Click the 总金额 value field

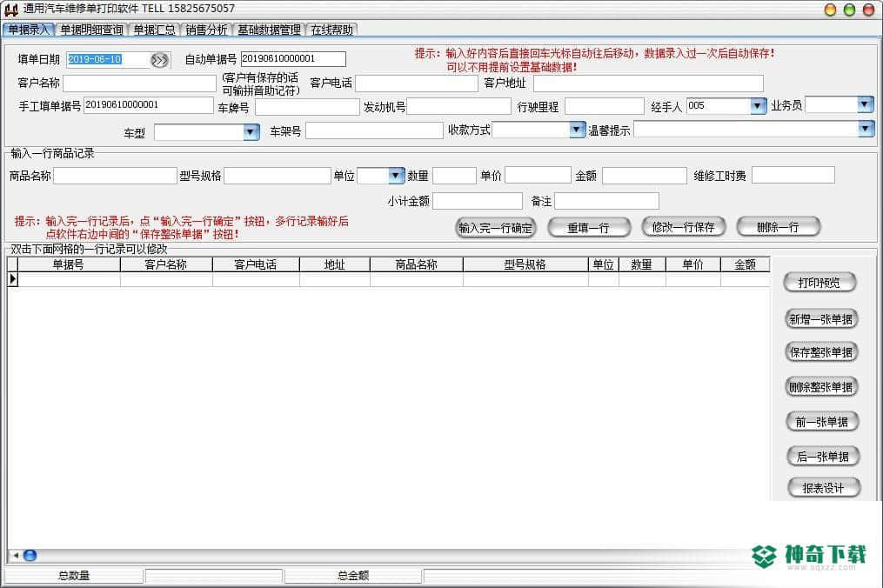(651, 576)
